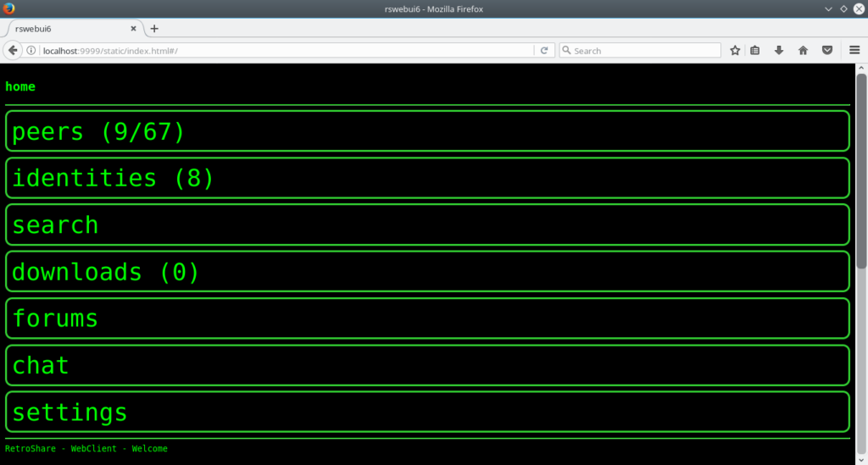Minimize the Firefox window via chevron icon
This screenshot has width=868, height=465.
click(828, 8)
